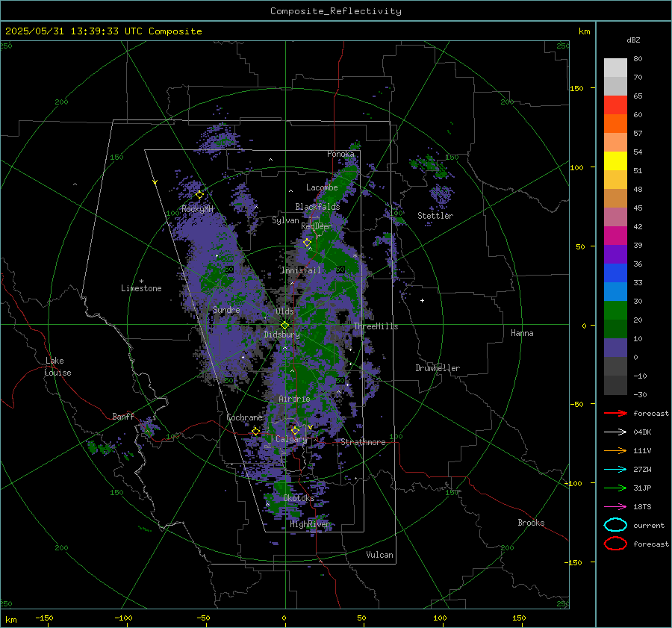Pick the light blue 33-30 dBZ swatch

(615, 292)
